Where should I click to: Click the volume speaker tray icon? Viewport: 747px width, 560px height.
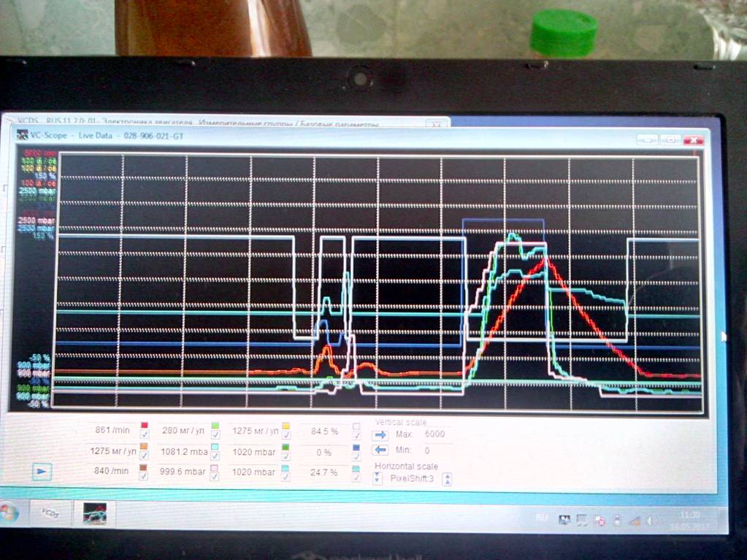(x=652, y=520)
